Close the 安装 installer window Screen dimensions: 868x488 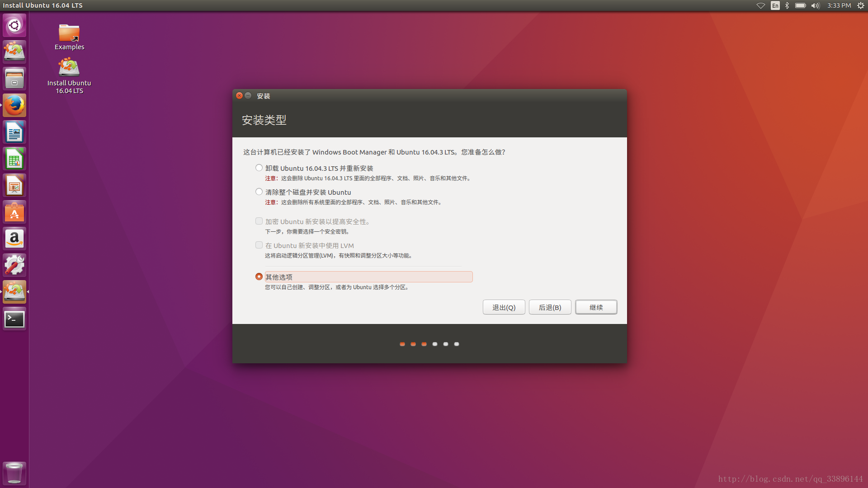239,95
